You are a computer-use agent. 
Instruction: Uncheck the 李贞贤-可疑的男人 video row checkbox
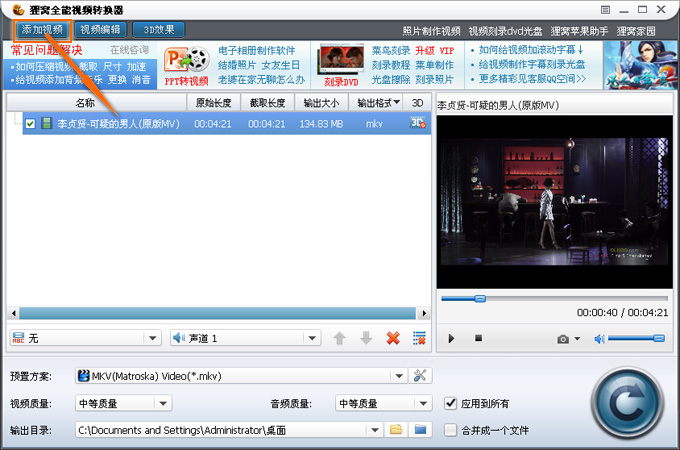point(30,124)
